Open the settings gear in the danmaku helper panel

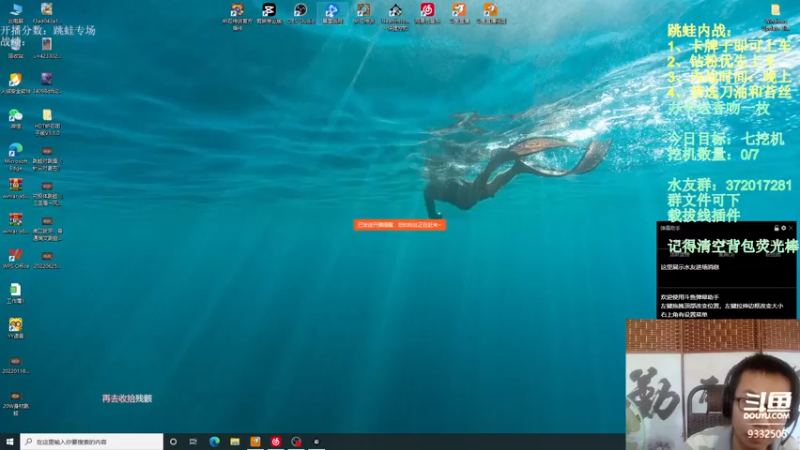784,228
